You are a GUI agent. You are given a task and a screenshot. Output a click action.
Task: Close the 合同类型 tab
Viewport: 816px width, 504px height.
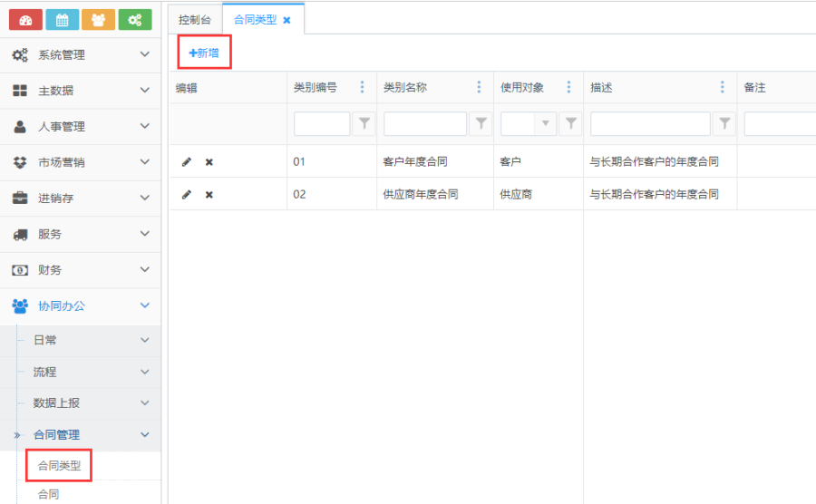tap(287, 20)
